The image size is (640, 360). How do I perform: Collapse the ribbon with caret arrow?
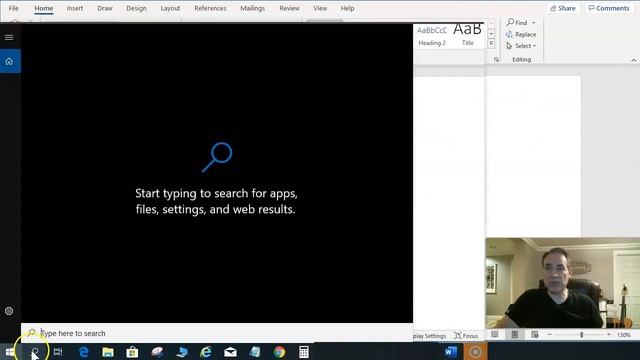tap(633, 60)
